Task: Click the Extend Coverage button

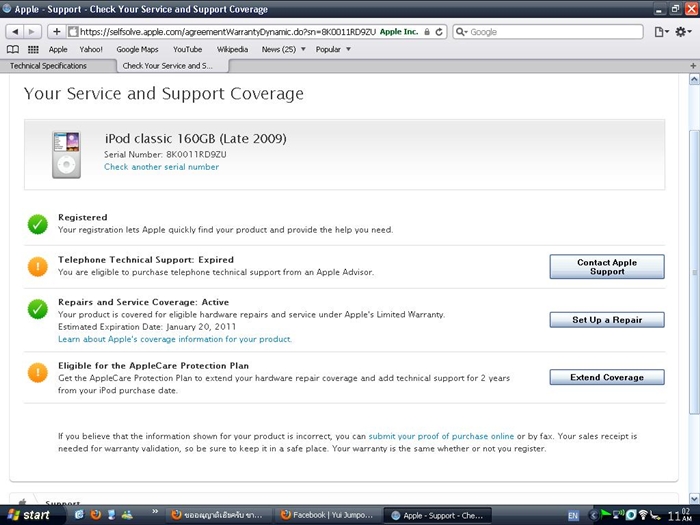Action: pos(606,377)
